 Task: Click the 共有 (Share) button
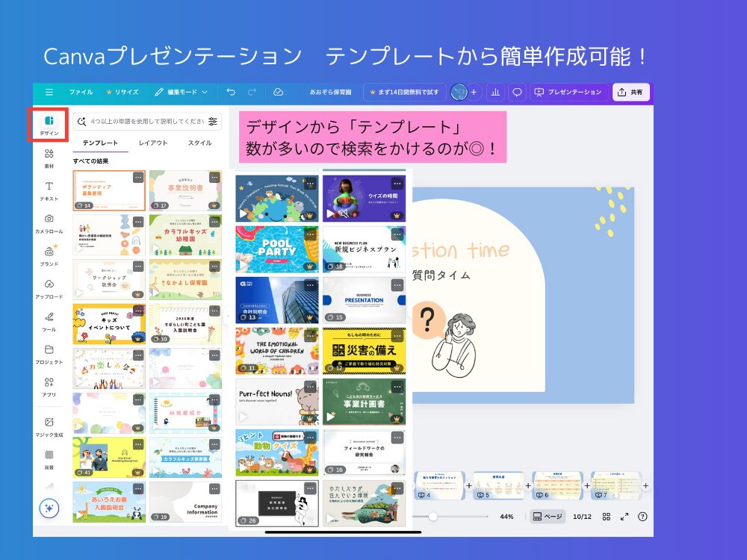point(631,92)
